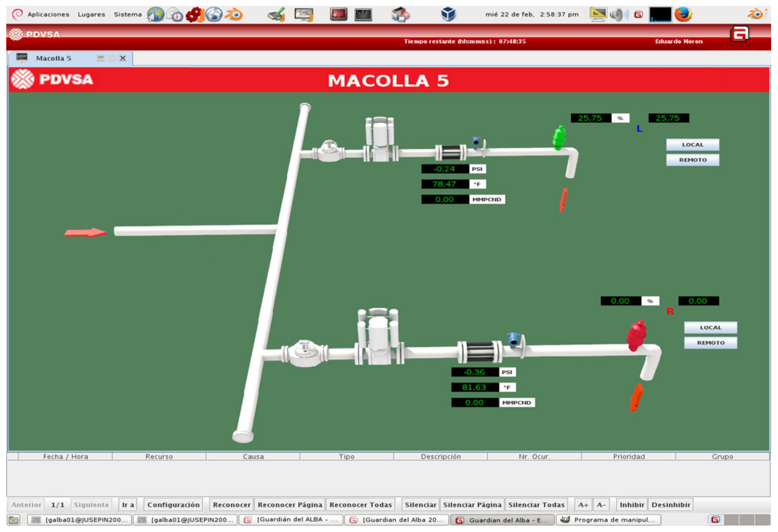The width and height of the screenshot is (778, 532).
Task: Select the Macolla 5 tab
Action: tap(54, 58)
